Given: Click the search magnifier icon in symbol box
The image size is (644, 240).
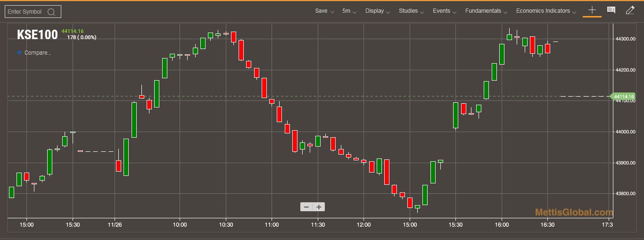Looking at the screenshot, I should 51,12.
